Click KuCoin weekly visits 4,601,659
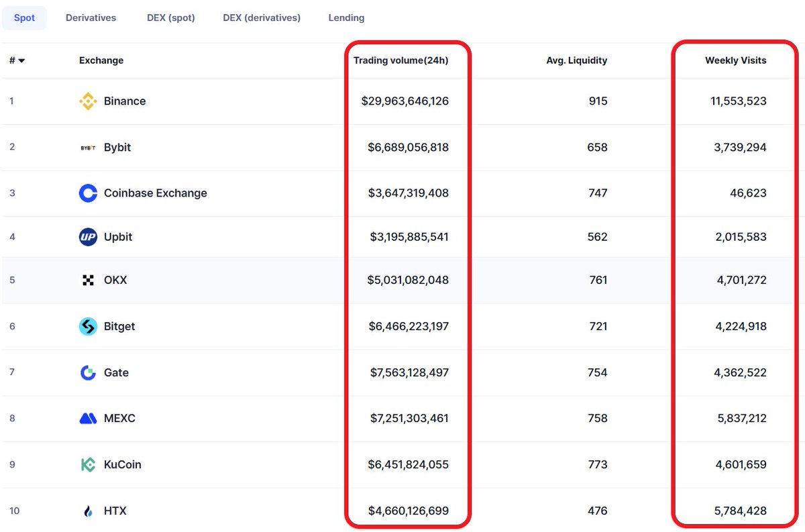 pyautogui.click(x=741, y=465)
